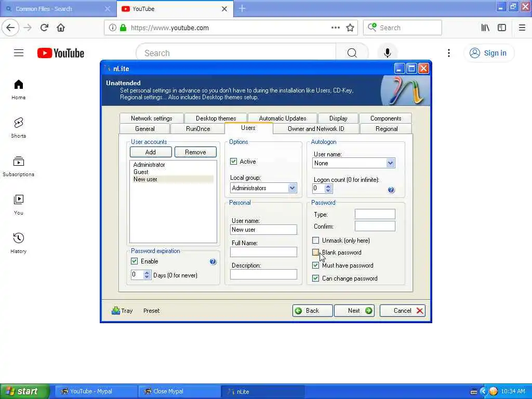
Task: Decrease the password expiration Days spinner
Action: click(x=147, y=277)
